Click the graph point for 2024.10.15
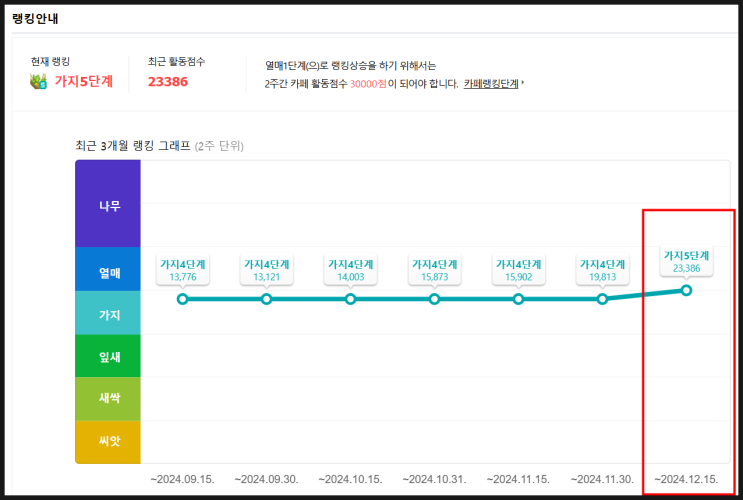Viewport: 743px width, 500px height. click(x=350, y=299)
